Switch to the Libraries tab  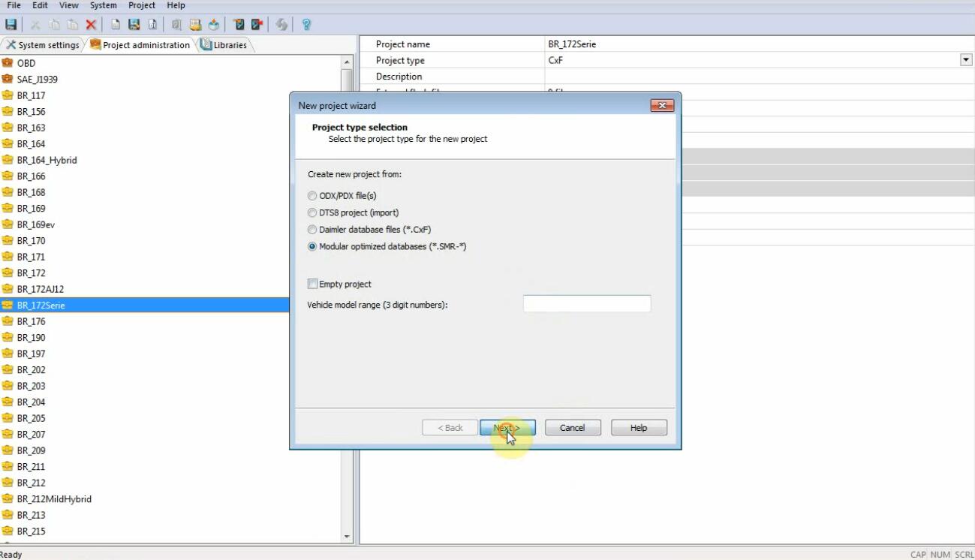[224, 45]
